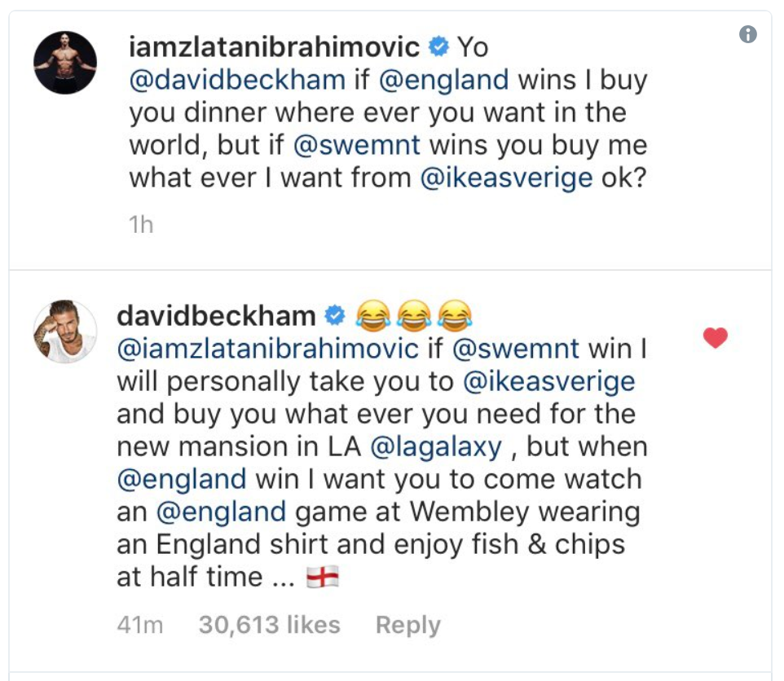Click the 41m timestamp on Beckham's comment

point(140,625)
